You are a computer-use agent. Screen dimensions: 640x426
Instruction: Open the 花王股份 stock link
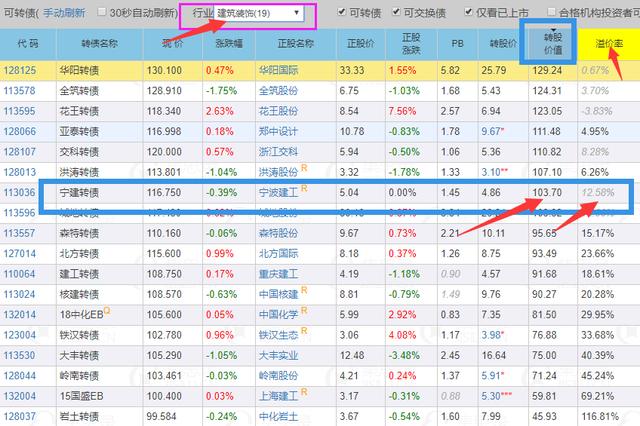[x=278, y=111]
